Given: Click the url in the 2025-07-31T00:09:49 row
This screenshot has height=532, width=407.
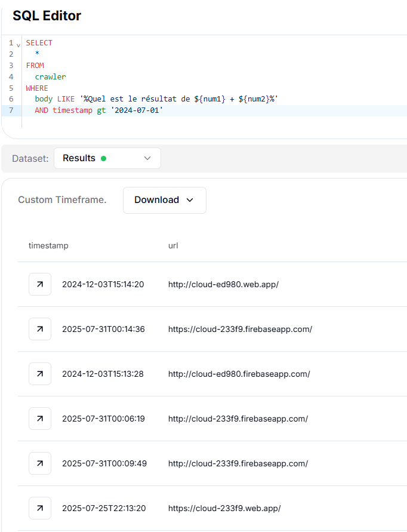Looking at the screenshot, I should tap(238, 463).
